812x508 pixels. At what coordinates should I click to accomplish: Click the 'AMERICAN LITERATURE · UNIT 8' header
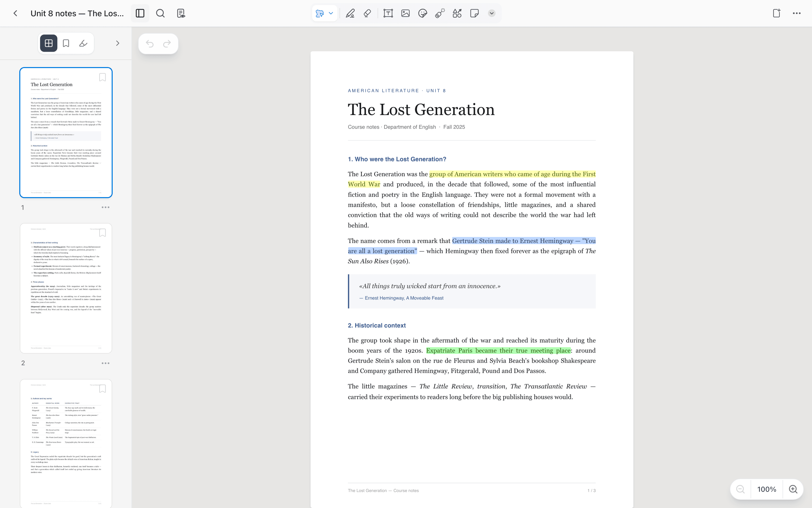coord(397,91)
